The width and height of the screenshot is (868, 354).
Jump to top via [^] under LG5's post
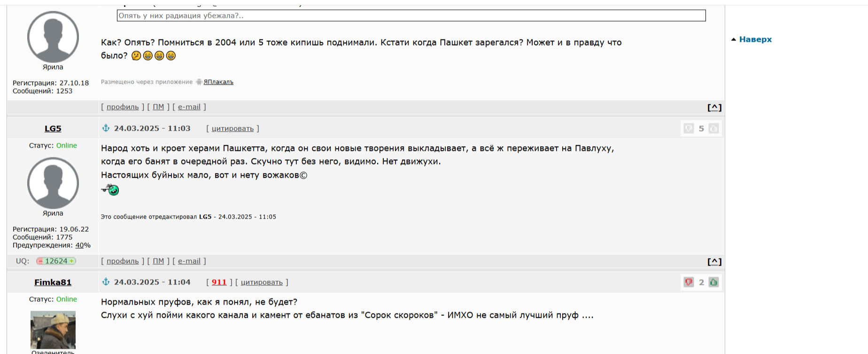coord(714,261)
